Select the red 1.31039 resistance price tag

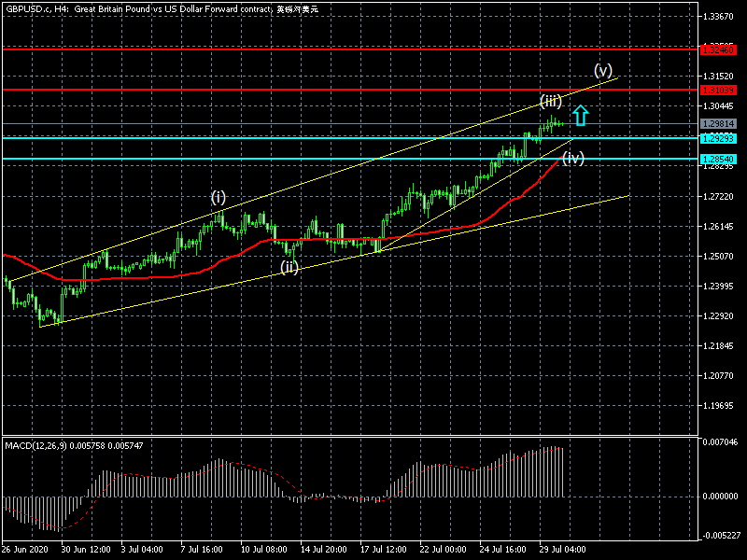(x=718, y=90)
